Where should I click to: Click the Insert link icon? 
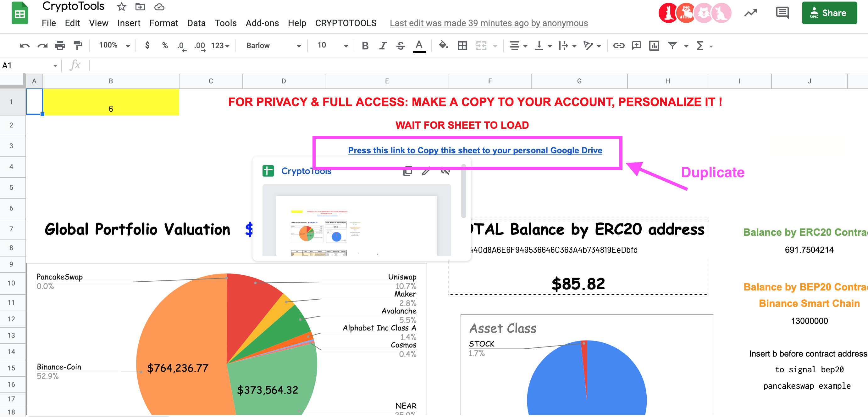click(x=619, y=46)
